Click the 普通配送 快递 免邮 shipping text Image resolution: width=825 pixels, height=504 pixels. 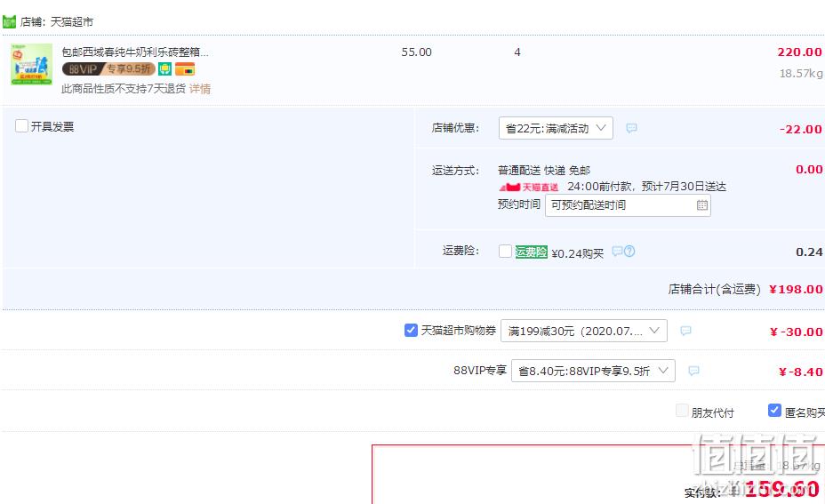(544, 171)
